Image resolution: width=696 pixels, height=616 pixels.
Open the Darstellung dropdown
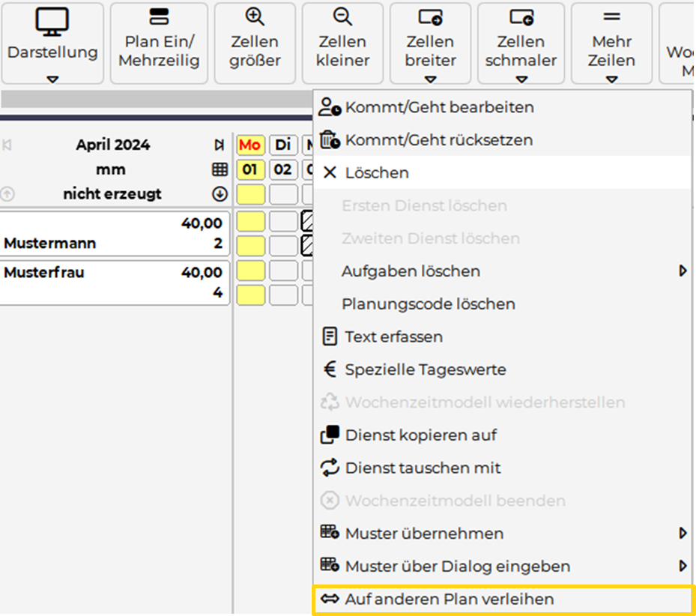coord(52,79)
